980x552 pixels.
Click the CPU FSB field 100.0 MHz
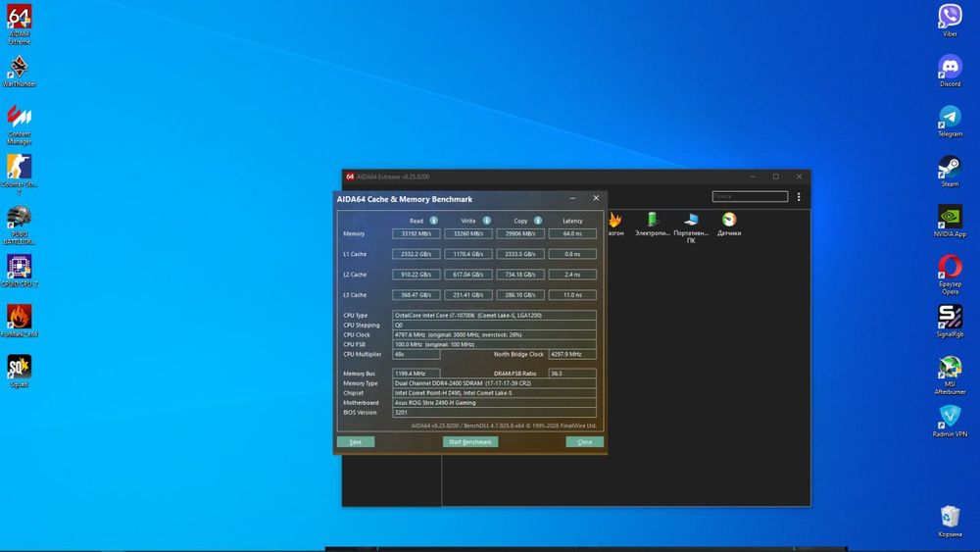(494, 344)
